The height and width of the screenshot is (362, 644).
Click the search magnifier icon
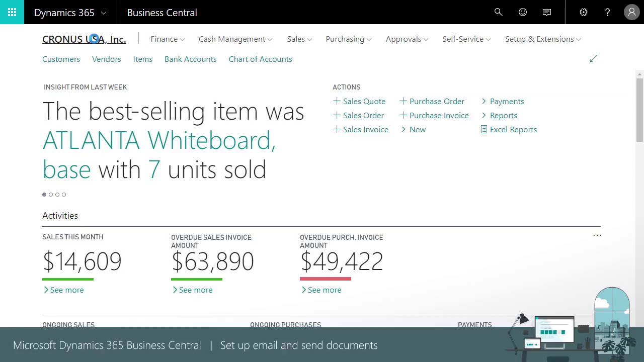click(499, 12)
